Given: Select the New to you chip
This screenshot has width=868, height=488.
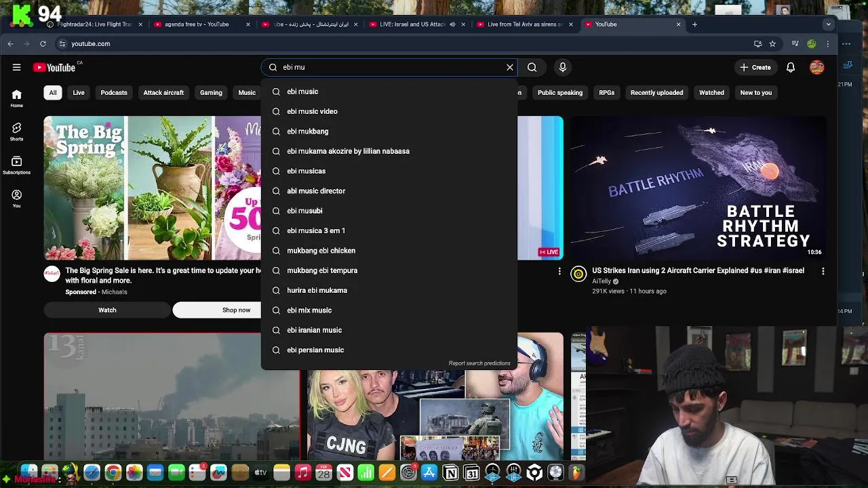Looking at the screenshot, I should click(x=756, y=92).
